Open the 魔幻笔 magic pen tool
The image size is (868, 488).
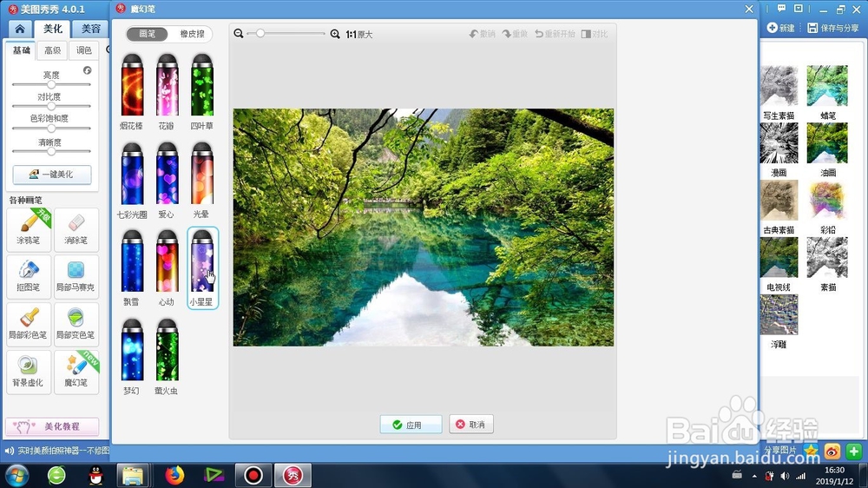76,372
